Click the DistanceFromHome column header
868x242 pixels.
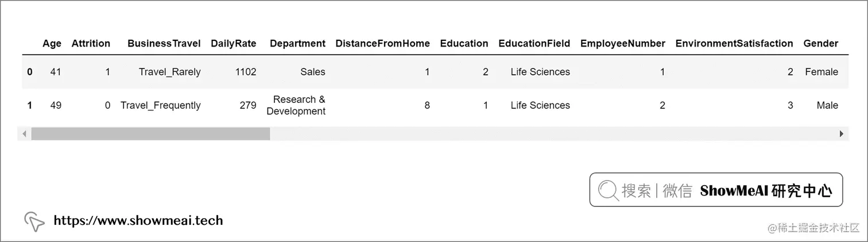pyautogui.click(x=382, y=44)
